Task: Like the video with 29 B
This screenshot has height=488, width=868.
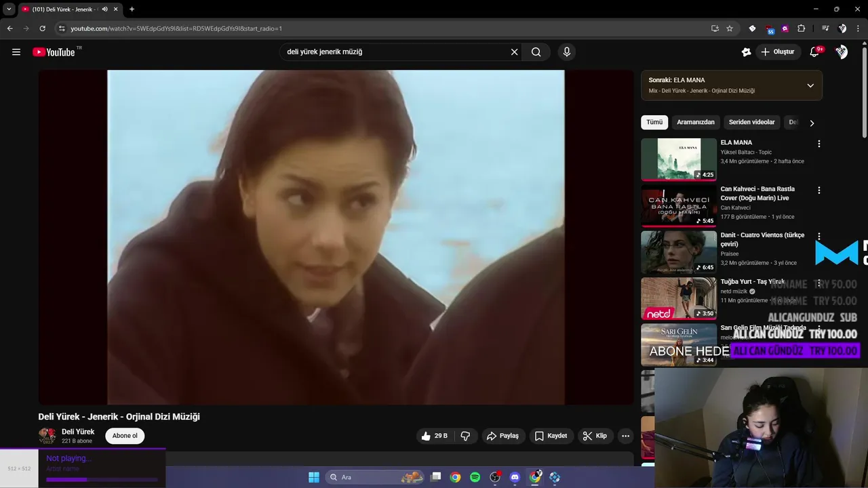Action: (434, 436)
